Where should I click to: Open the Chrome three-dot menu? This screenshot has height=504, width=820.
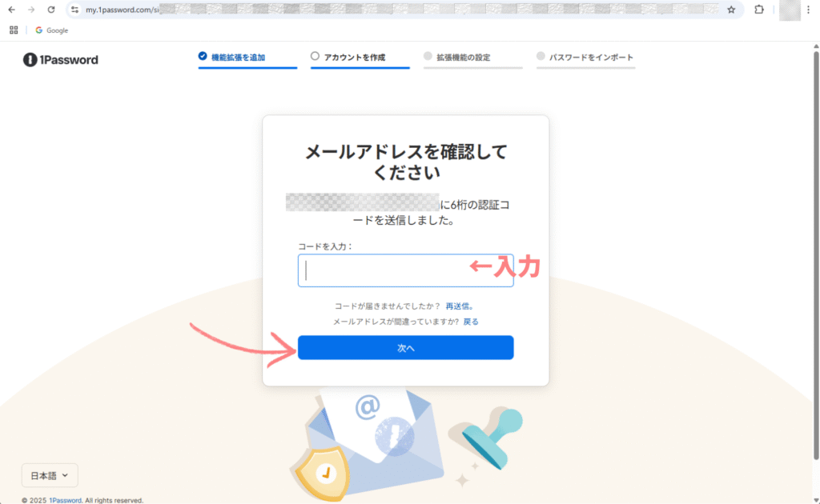point(809,10)
